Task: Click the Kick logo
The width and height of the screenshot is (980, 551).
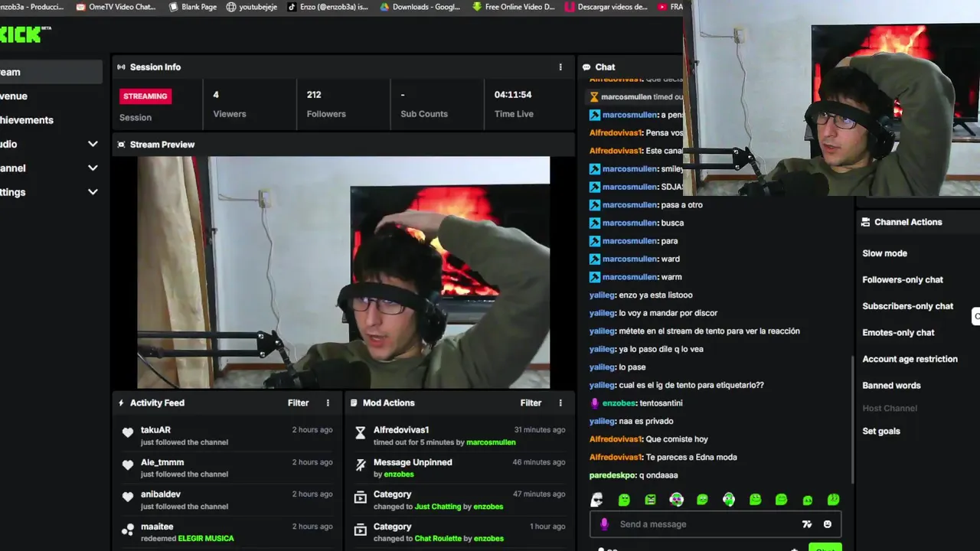Action: [x=24, y=34]
